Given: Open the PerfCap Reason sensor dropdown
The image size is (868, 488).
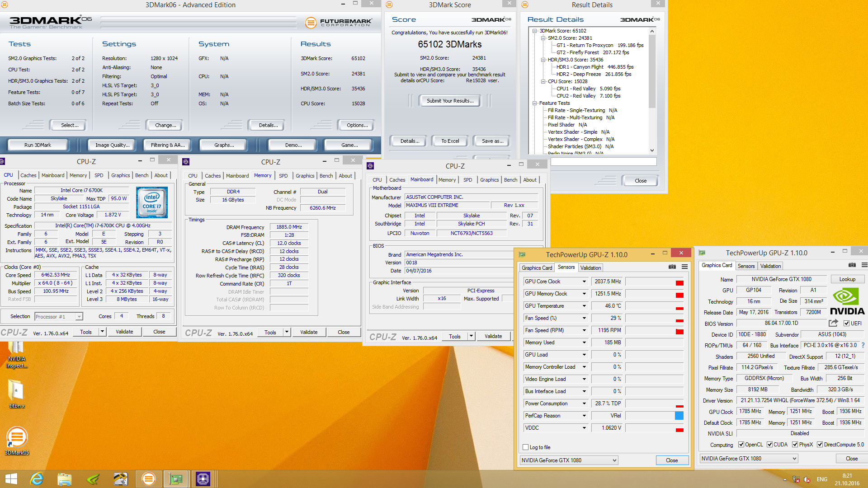Looking at the screenshot, I should 584,416.
